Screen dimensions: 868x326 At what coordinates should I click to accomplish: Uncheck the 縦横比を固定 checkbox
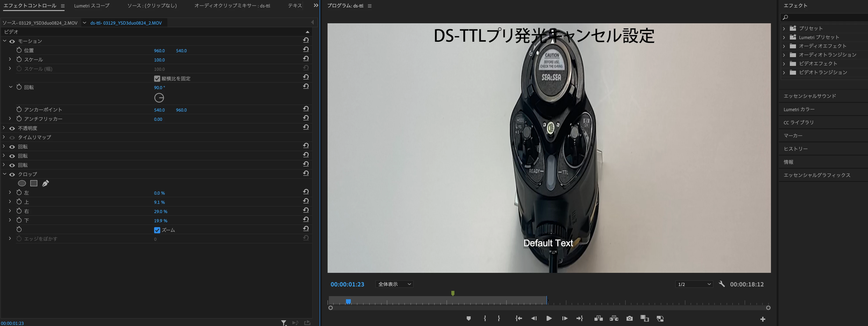(157, 79)
